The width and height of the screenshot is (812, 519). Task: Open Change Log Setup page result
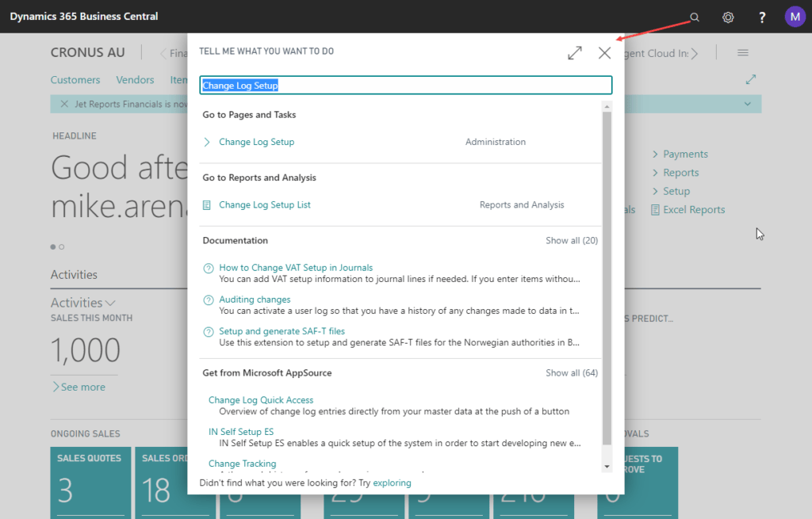click(256, 142)
